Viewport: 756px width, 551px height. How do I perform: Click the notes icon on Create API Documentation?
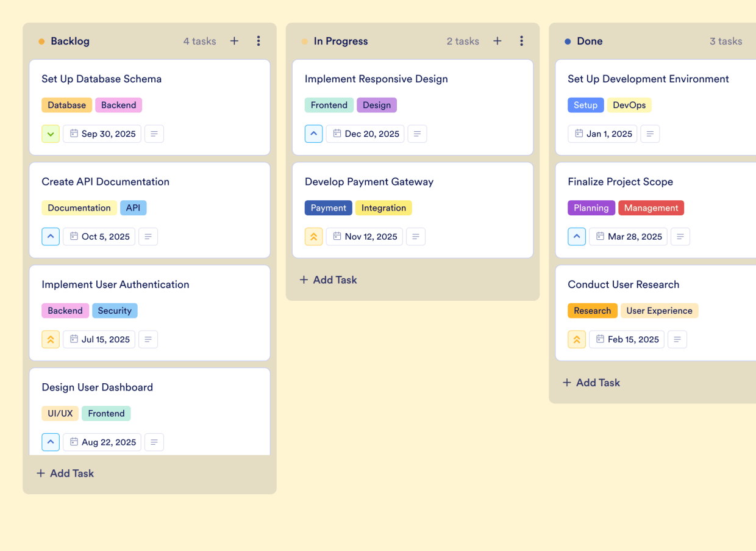pyautogui.click(x=148, y=236)
